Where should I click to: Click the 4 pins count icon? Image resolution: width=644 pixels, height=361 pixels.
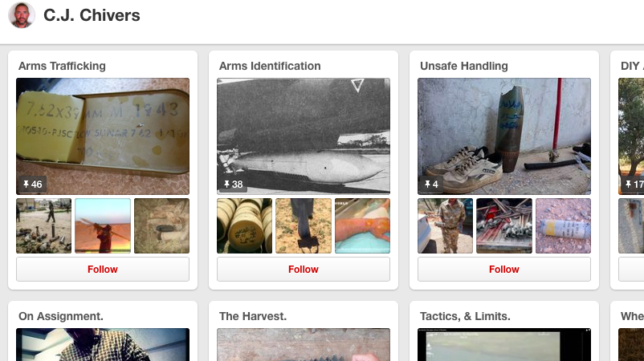click(431, 185)
